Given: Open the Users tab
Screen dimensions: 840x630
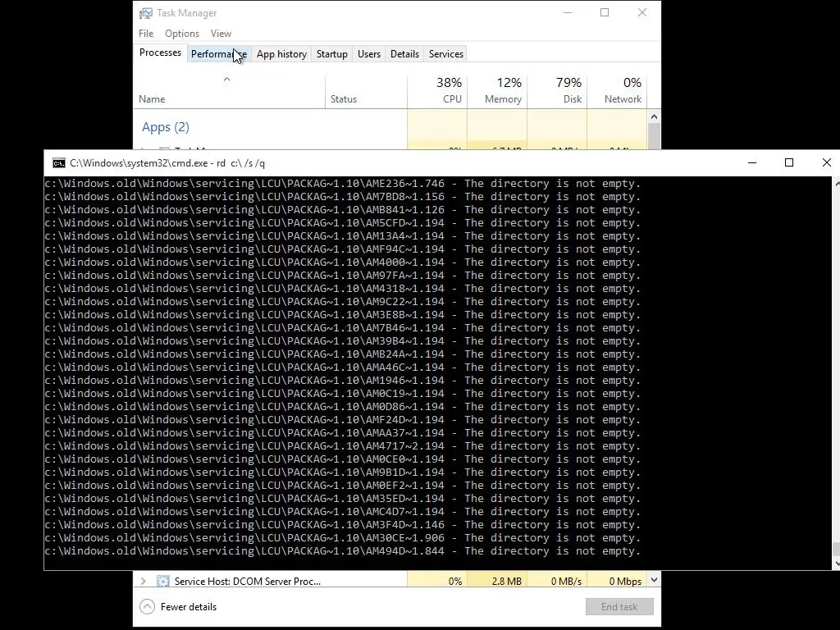Looking at the screenshot, I should click(368, 53).
